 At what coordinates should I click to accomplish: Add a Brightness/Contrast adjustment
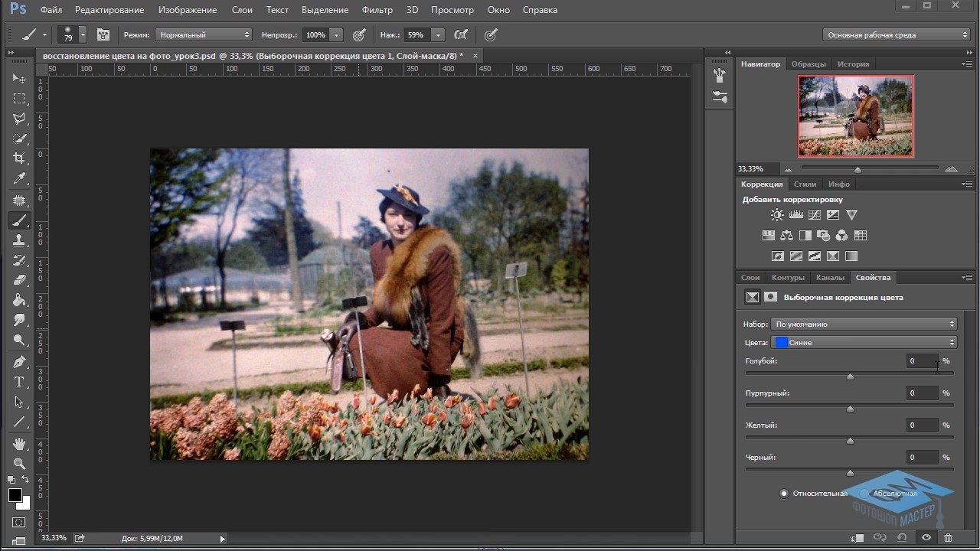click(x=777, y=215)
